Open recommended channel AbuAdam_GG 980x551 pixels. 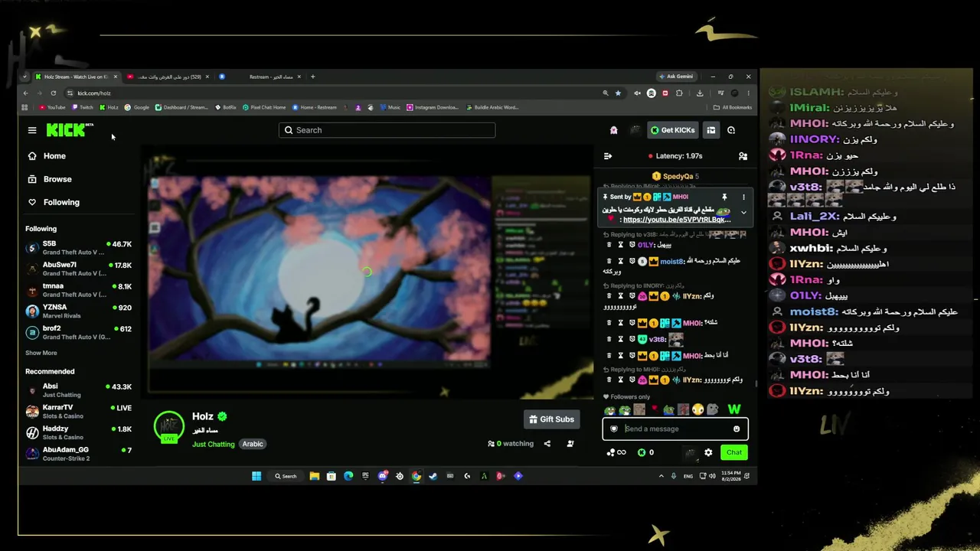coord(78,454)
